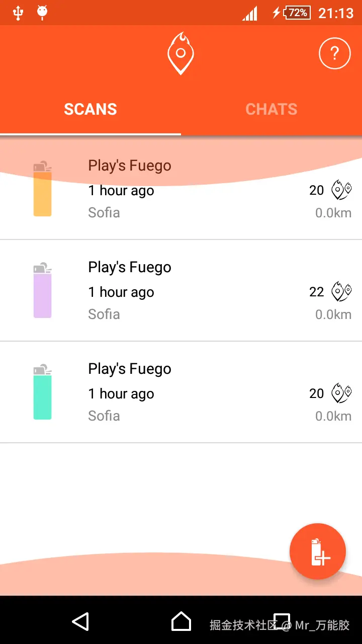
Task: Tap the purple lighter icon
Action: coord(43,291)
